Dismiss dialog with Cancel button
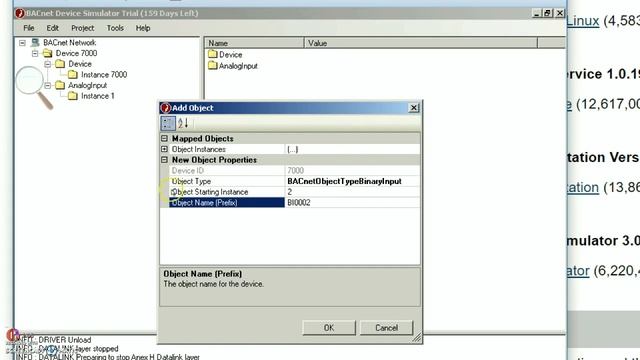 point(387,328)
